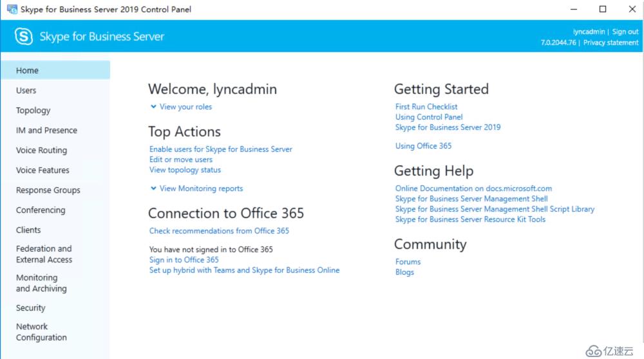The image size is (644, 359).
Task: Open Management Shell Script Library link
Action: click(x=495, y=209)
